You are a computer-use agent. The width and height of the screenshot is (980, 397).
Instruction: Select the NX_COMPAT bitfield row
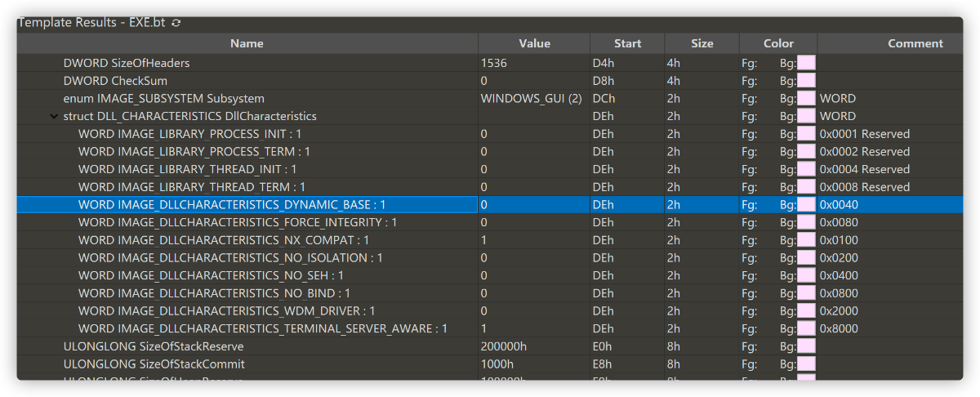(x=223, y=240)
